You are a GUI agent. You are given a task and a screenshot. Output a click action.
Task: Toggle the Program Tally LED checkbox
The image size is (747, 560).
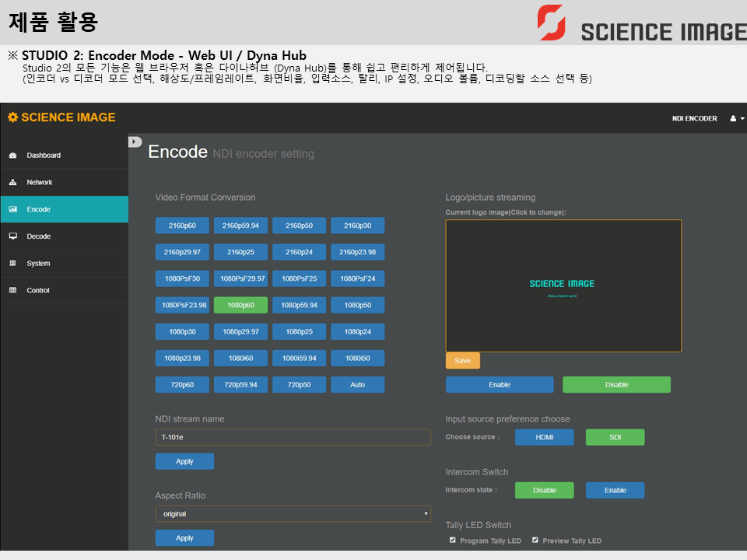[x=453, y=540]
